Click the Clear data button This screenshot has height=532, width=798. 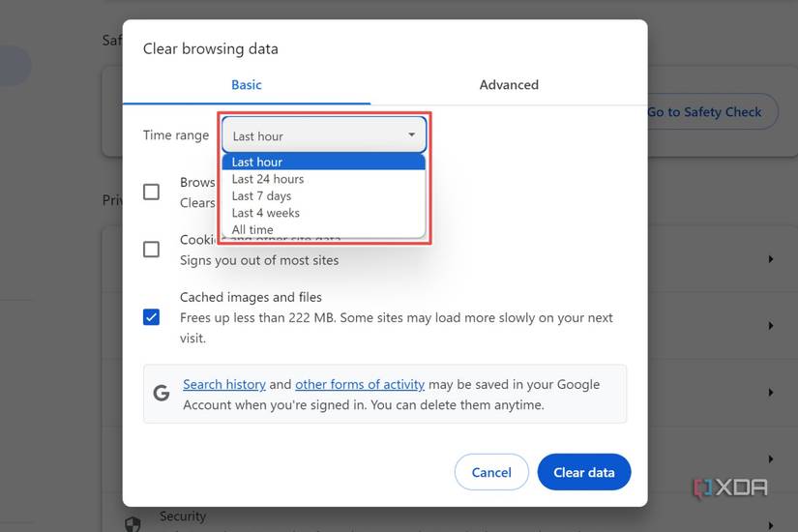(584, 472)
